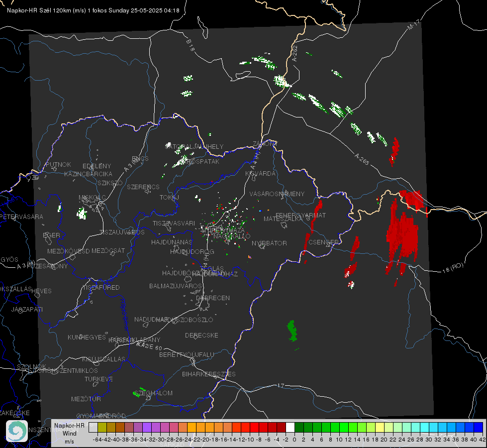Viewport: 487px width, 448px height.
Task: Click the 'Napkor-HR Wind m/s' legend label
Action: [x=69, y=433]
